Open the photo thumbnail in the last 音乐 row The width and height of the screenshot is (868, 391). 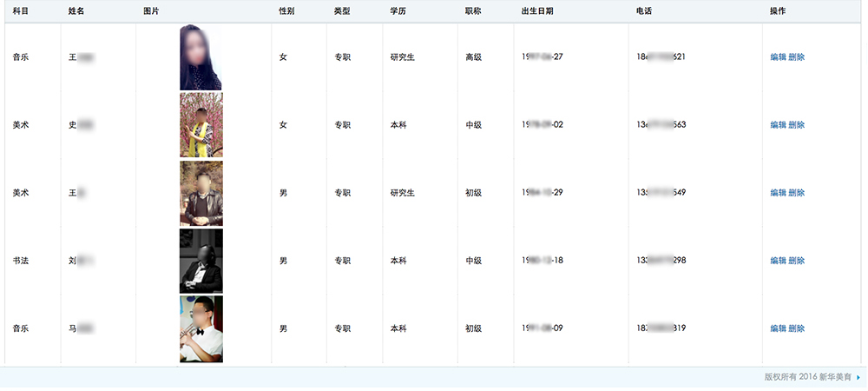(x=201, y=328)
